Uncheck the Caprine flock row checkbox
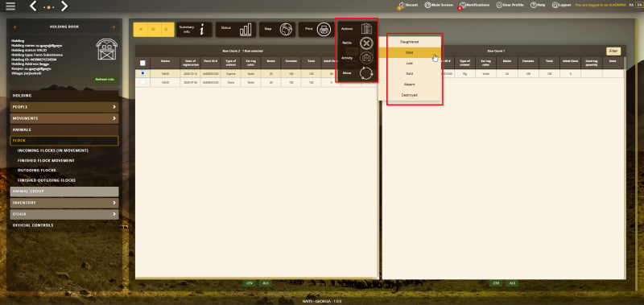 click(x=142, y=73)
